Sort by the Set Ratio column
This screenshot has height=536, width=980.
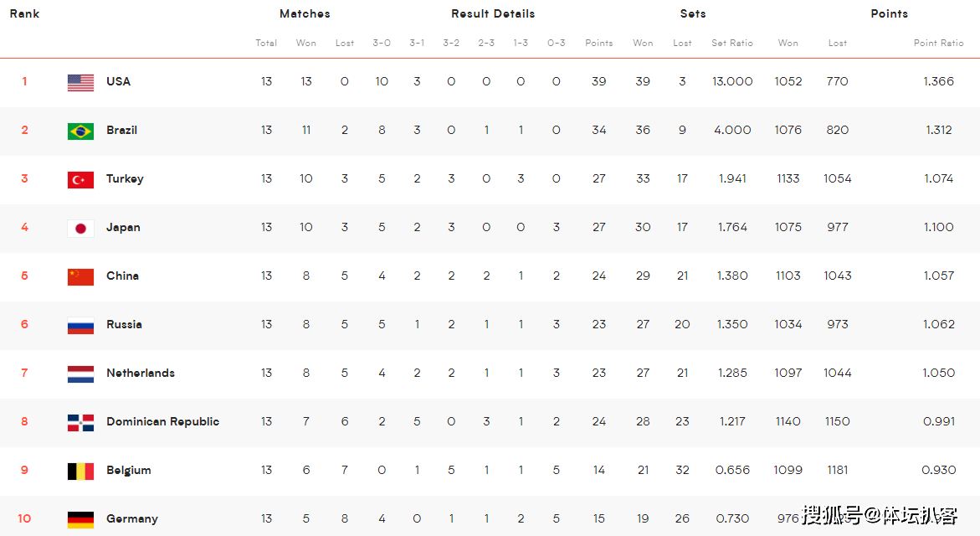click(x=731, y=43)
